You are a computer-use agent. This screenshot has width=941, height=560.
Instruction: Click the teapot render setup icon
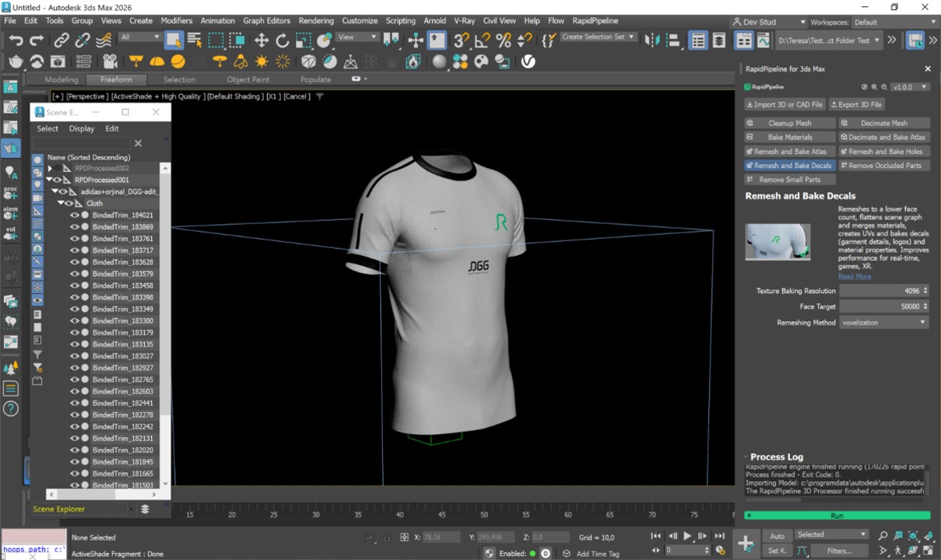coord(16,61)
